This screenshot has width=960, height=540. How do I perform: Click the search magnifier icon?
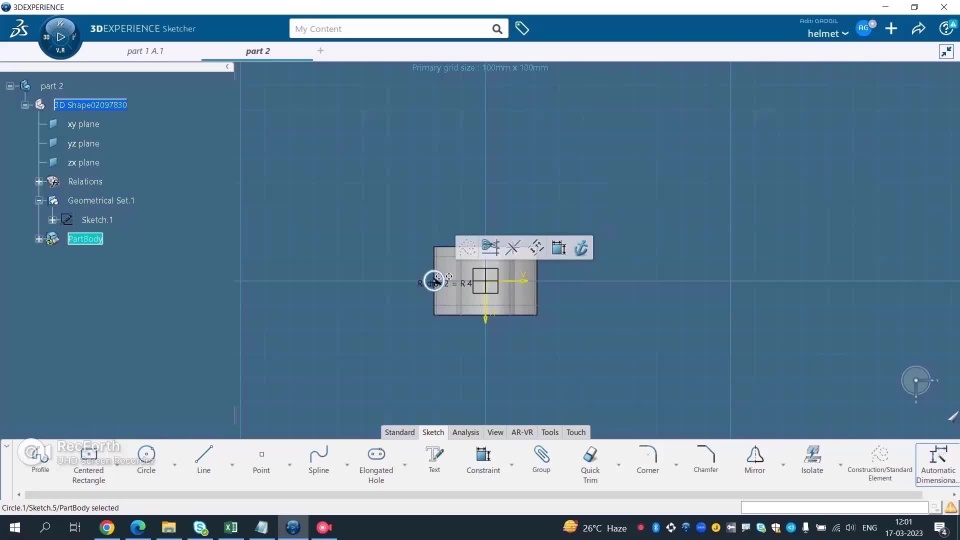point(497,29)
